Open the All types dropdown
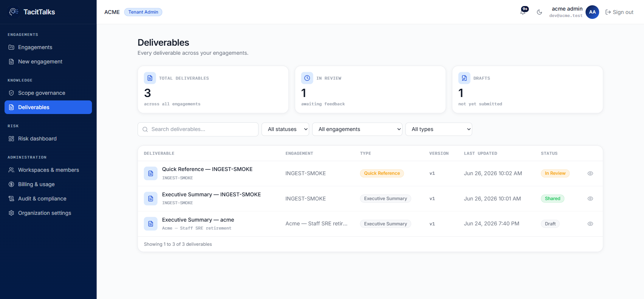The width and height of the screenshot is (644, 299). pos(439,129)
